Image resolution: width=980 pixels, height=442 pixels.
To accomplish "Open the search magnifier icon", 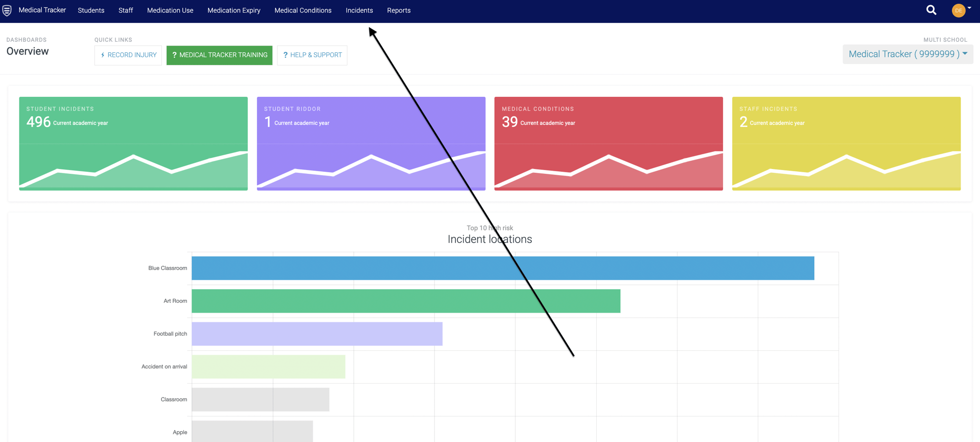I will (x=931, y=10).
